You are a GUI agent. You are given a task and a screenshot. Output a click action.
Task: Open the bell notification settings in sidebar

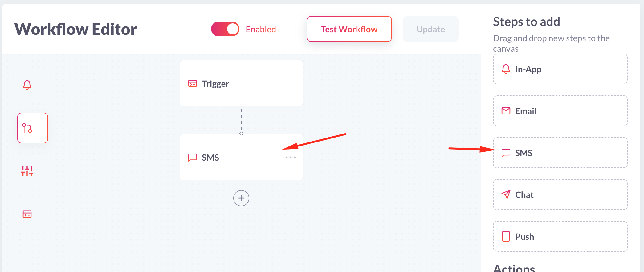pyautogui.click(x=27, y=85)
